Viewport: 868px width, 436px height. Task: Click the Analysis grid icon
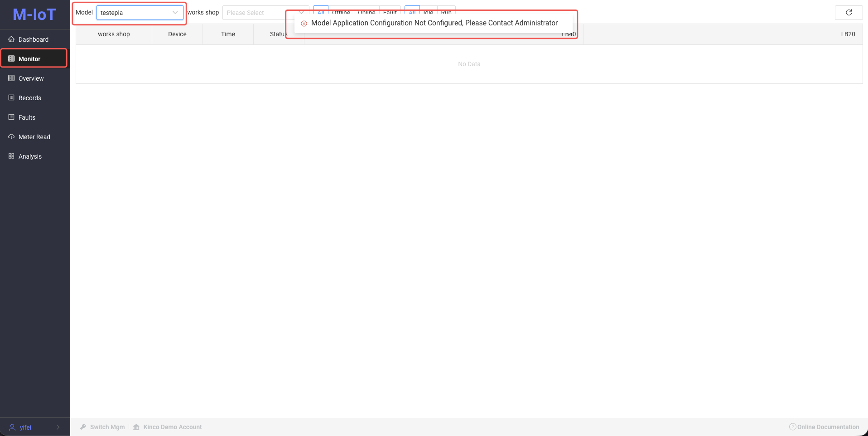point(11,156)
